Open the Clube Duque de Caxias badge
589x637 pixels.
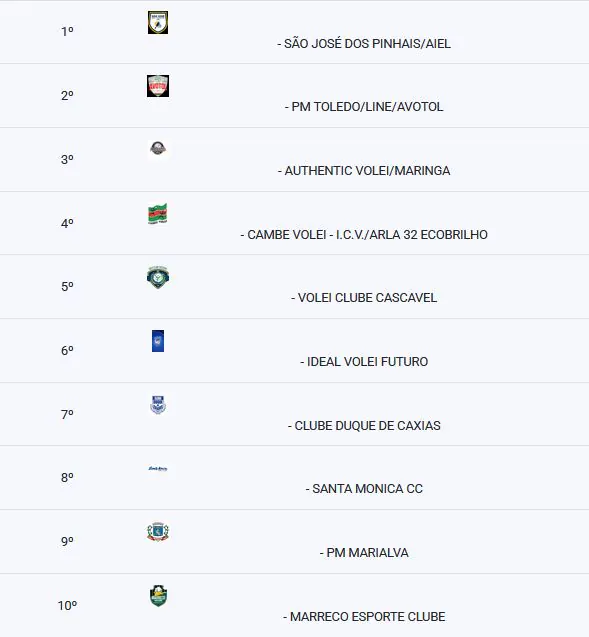158,405
